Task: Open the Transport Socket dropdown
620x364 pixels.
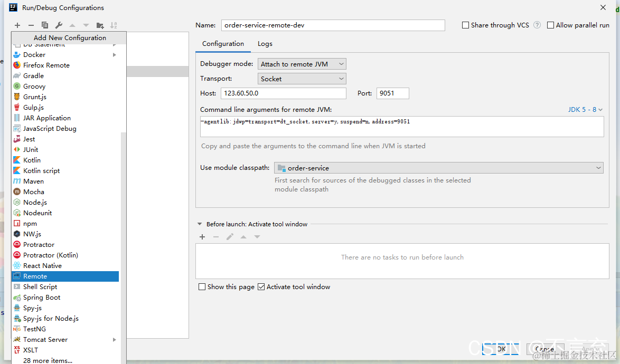Action: [302, 79]
